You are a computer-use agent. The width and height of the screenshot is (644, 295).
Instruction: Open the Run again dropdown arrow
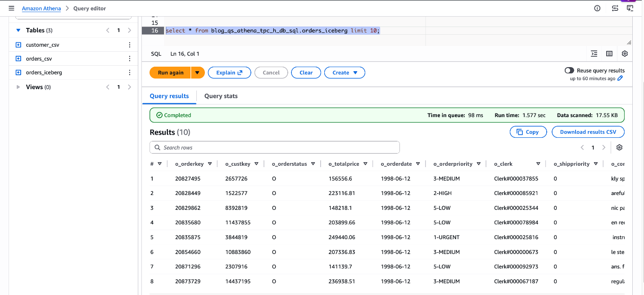[x=198, y=73]
